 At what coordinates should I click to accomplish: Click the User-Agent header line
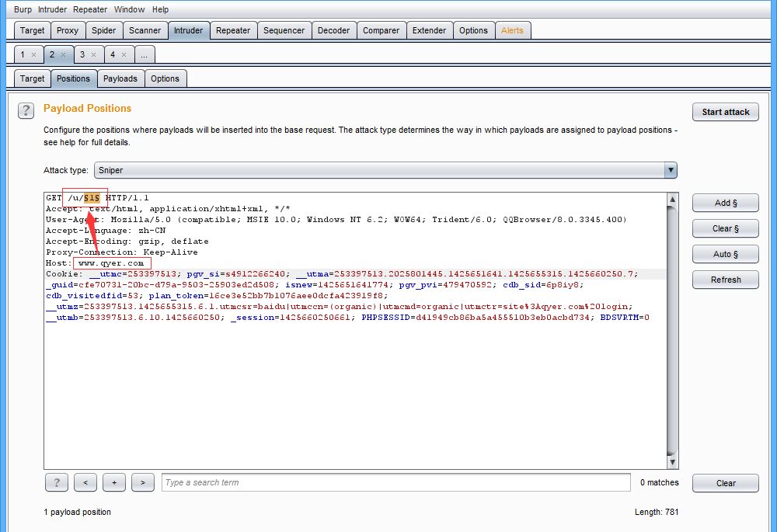(336, 220)
